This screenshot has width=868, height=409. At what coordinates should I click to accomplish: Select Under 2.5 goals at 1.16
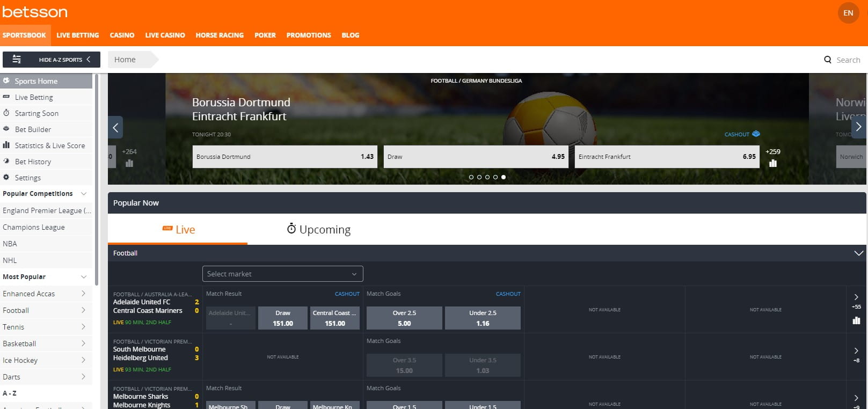click(x=483, y=318)
